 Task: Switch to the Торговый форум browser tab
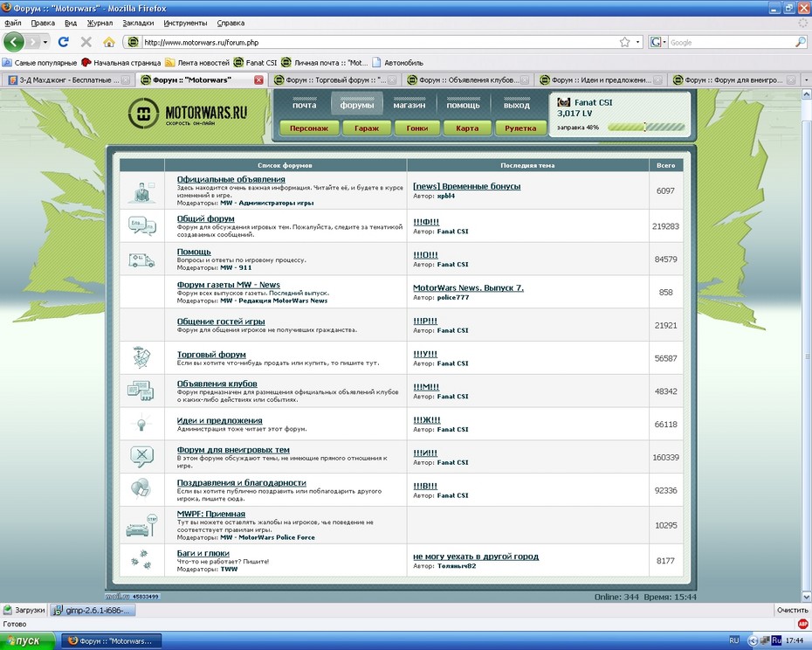coord(335,80)
